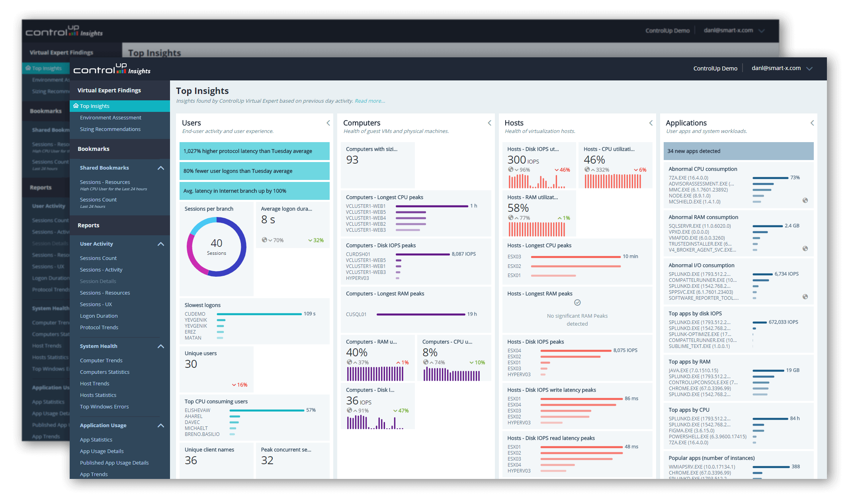Open the Computer Trends report
Image resolution: width=852 pixels, height=504 pixels.
[x=101, y=360]
